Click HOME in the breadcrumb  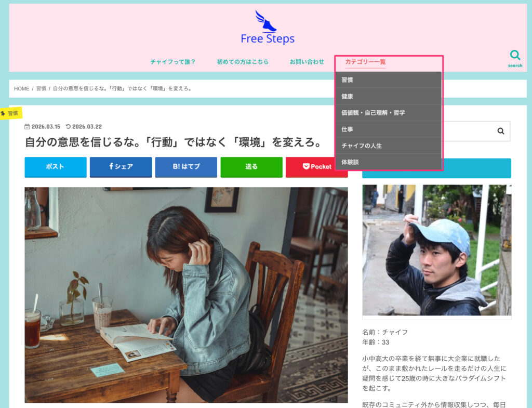point(22,89)
